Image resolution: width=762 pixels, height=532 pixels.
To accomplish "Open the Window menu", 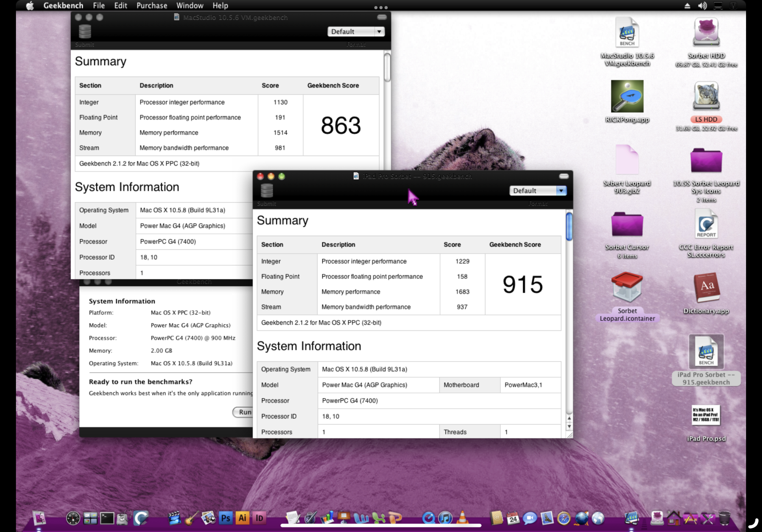I will 190,6.
